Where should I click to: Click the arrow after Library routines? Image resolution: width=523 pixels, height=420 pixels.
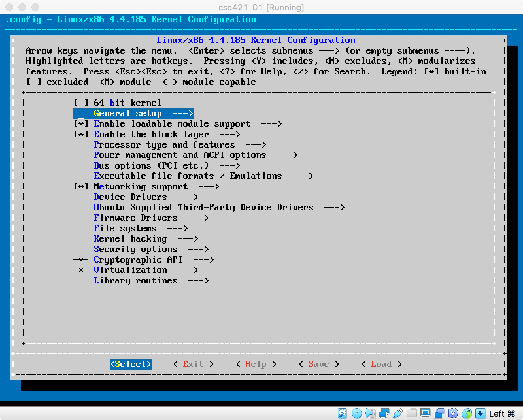[198, 281]
